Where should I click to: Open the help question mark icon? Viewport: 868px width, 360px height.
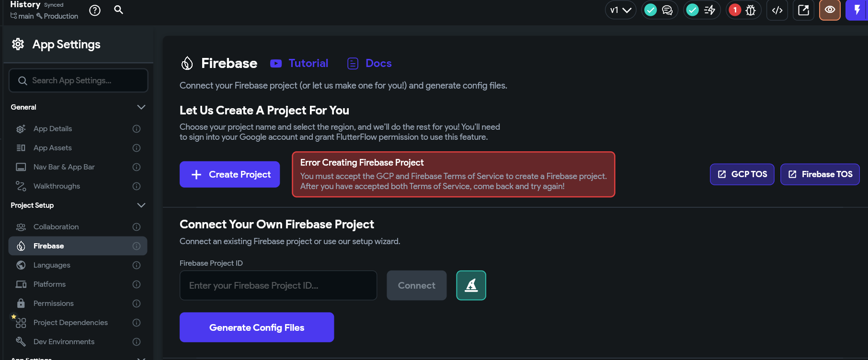[95, 10]
